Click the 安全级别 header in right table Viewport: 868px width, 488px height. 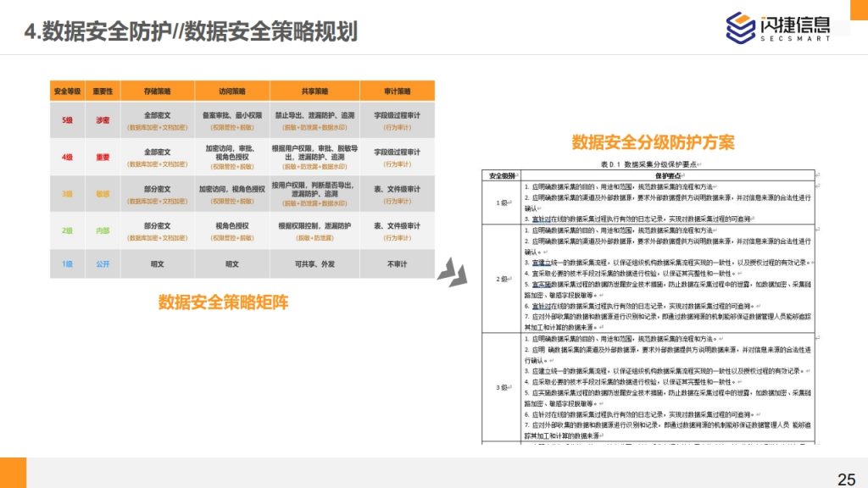[502, 176]
